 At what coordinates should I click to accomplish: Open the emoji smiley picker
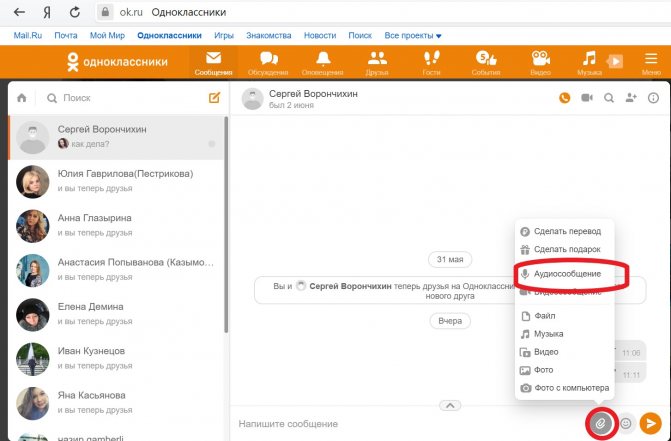point(626,423)
